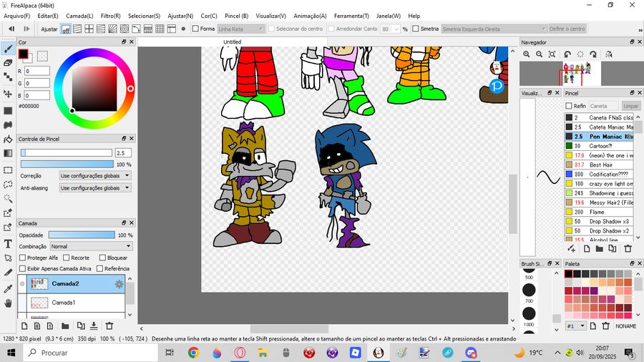Zoom out using Navigator magnifier icon

tap(540, 54)
